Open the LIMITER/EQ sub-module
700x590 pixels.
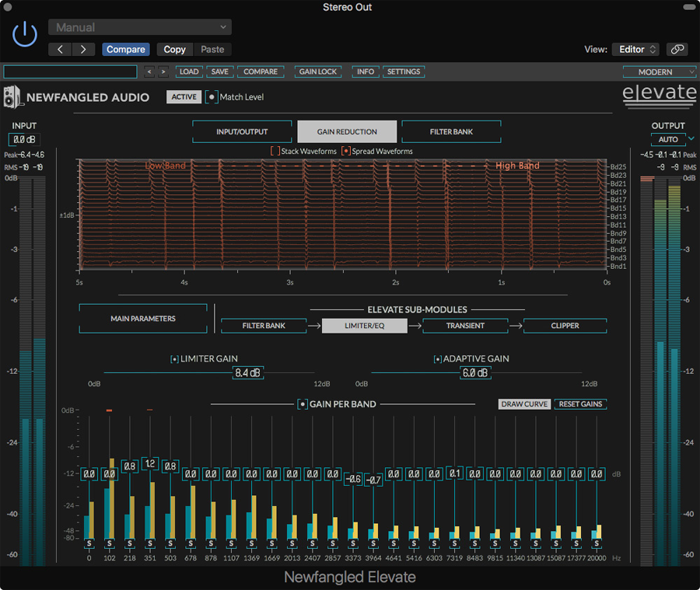(x=364, y=326)
